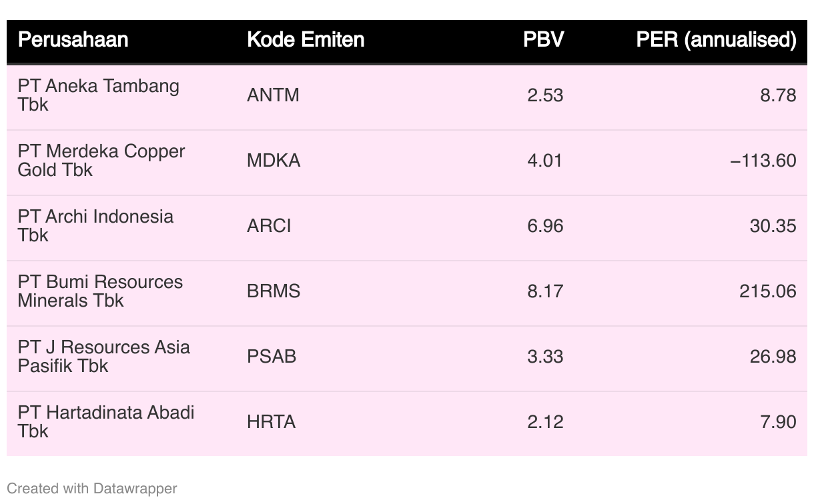This screenshot has width=814, height=504.
Task: Select the PT Hartadinata Abadi Tbk cell
Action: point(106,422)
